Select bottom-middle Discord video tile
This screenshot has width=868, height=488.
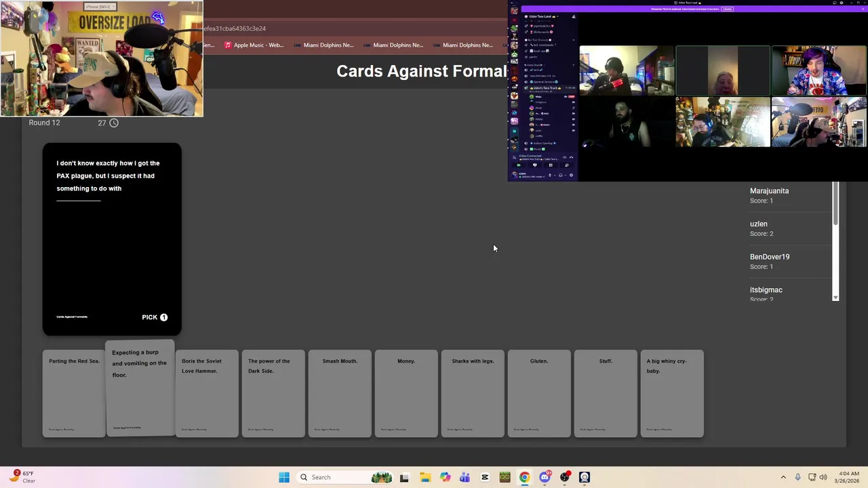click(723, 122)
